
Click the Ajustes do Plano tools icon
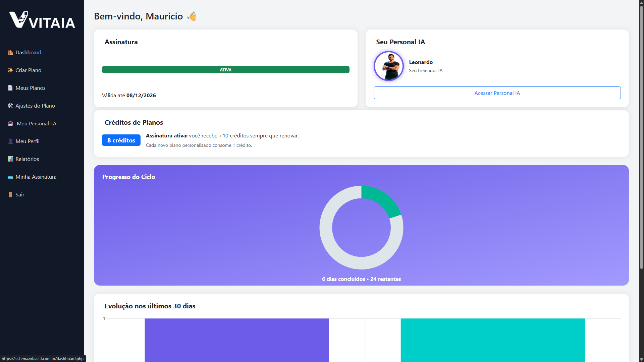coord(10,106)
